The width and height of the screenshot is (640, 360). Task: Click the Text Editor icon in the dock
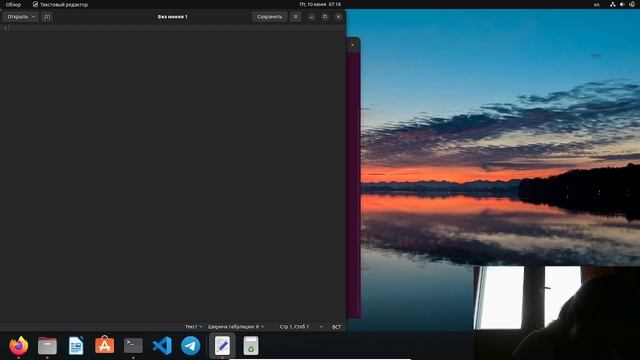222,346
